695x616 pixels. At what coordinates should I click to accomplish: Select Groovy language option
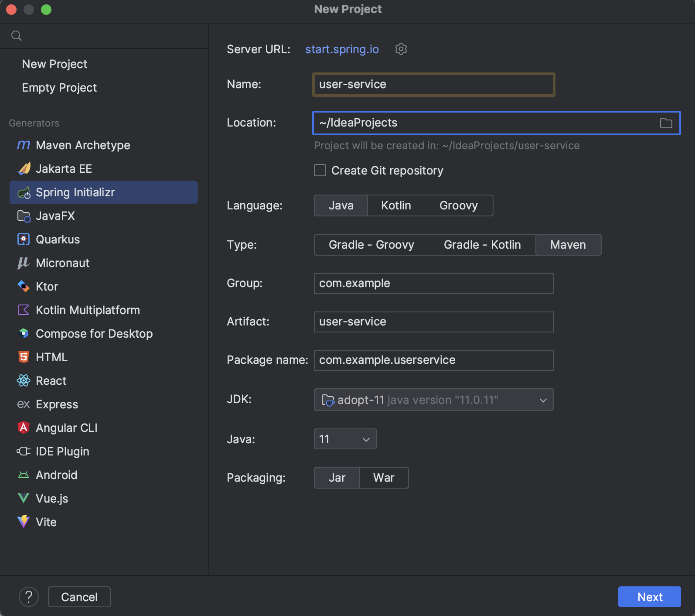tap(459, 205)
